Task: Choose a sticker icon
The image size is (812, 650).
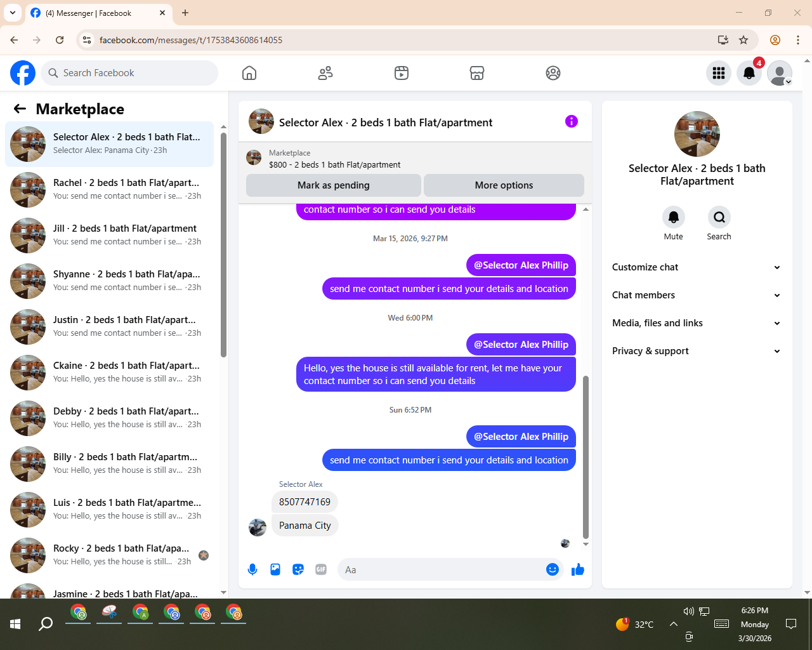Action: [x=298, y=569]
